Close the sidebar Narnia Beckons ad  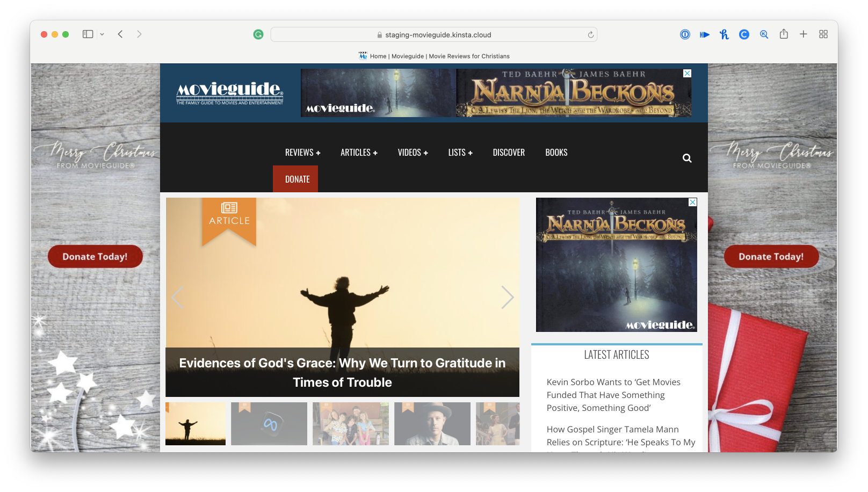coord(693,202)
